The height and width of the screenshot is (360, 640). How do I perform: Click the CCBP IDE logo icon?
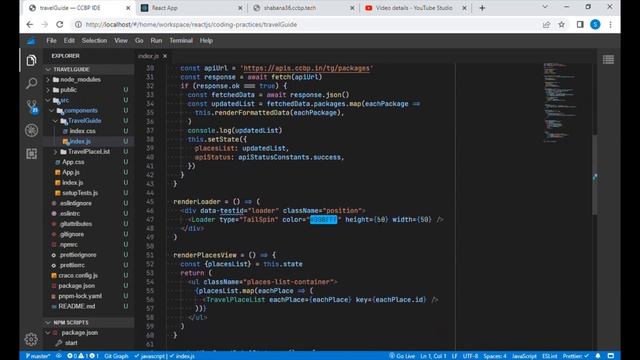tap(31, 41)
